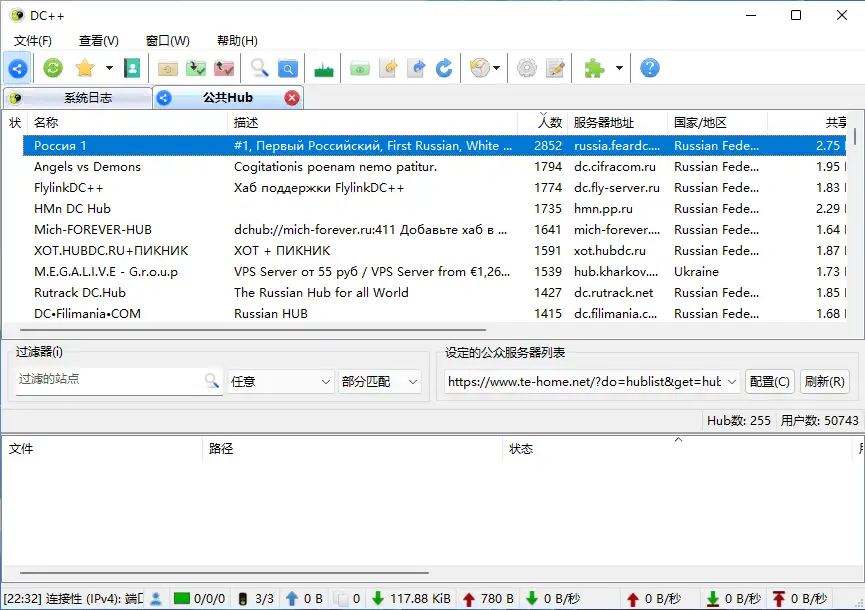The height and width of the screenshot is (610, 865).
Task: Open the Notepad window
Action: [x=557, y=68]
